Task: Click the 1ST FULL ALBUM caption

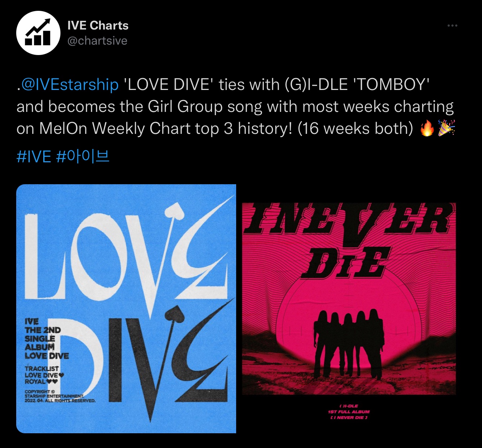Action: pyautogui.click(x=349, y=412)
